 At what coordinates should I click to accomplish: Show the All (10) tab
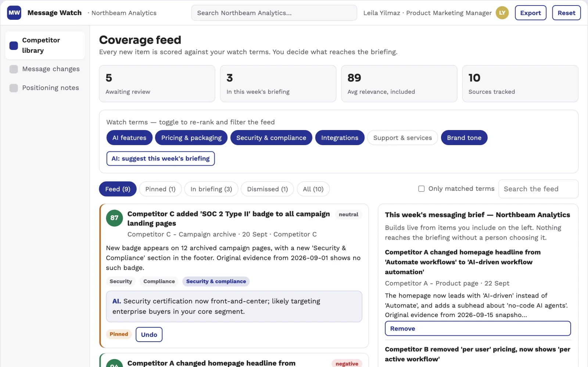pos(313,189)
